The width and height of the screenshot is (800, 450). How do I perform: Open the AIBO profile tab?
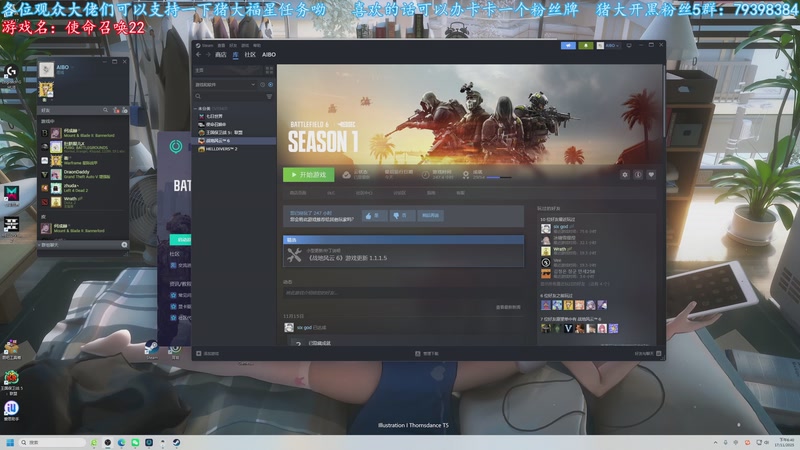pyautogui.click(x=269, y=55)
